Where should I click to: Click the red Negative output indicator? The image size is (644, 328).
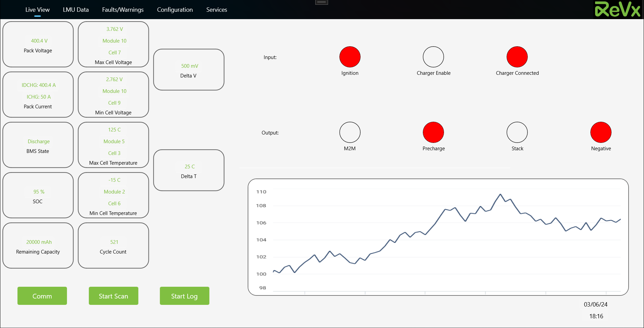coord(601,132)
